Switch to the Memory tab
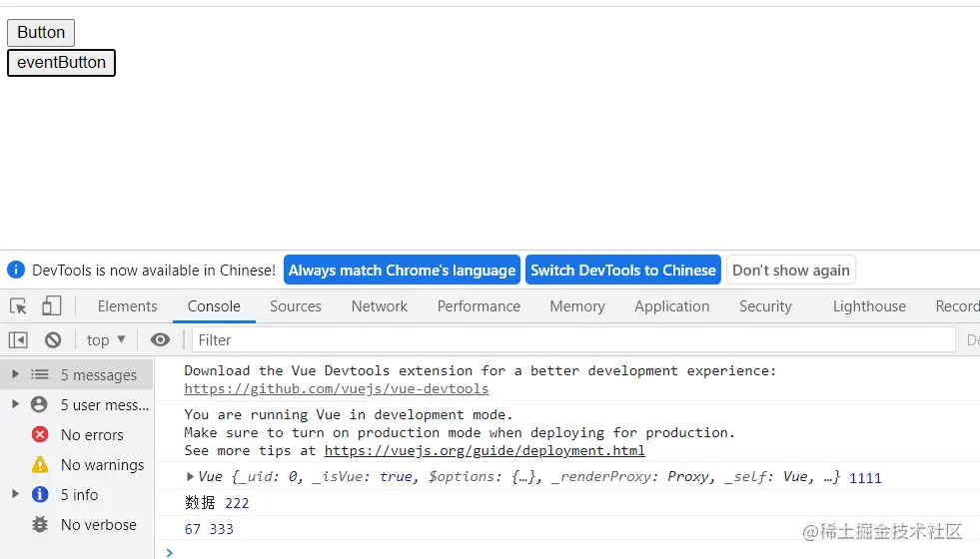Image resolution: width=980 pixels, height=559 pixels. coord(577,306)
